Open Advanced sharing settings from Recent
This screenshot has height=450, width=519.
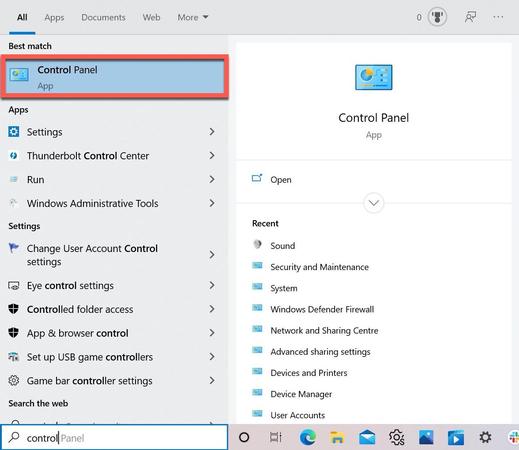[320, 352]
